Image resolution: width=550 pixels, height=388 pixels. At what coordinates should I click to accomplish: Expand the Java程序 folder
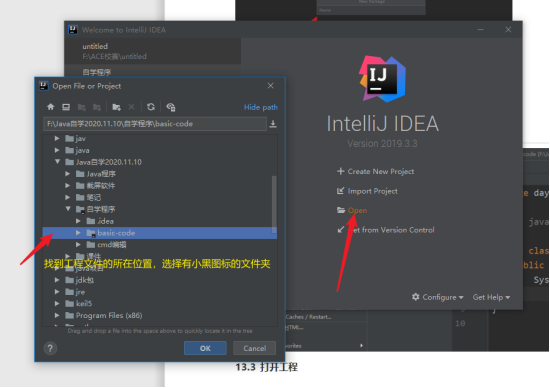[x=68, y=174]
